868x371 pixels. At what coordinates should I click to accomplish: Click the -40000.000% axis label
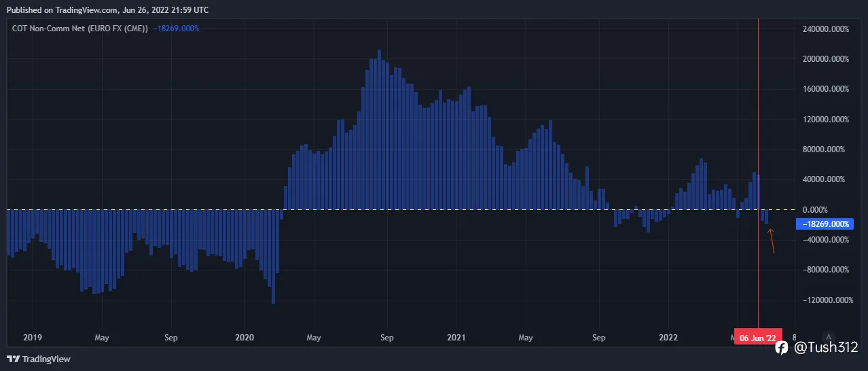pyautogui.click(x=825, y=240)
